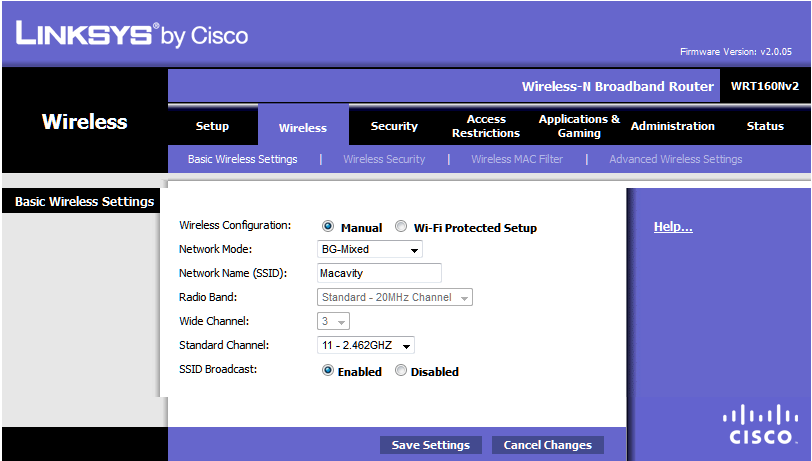Switch to the Security tab

coord(394,126)
